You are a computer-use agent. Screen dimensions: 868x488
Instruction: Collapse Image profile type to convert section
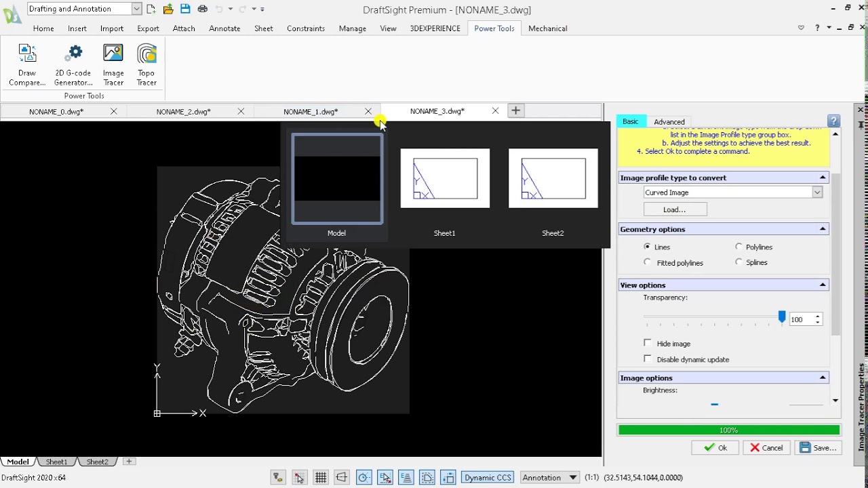pyautogui.click(x=823, y=178)
